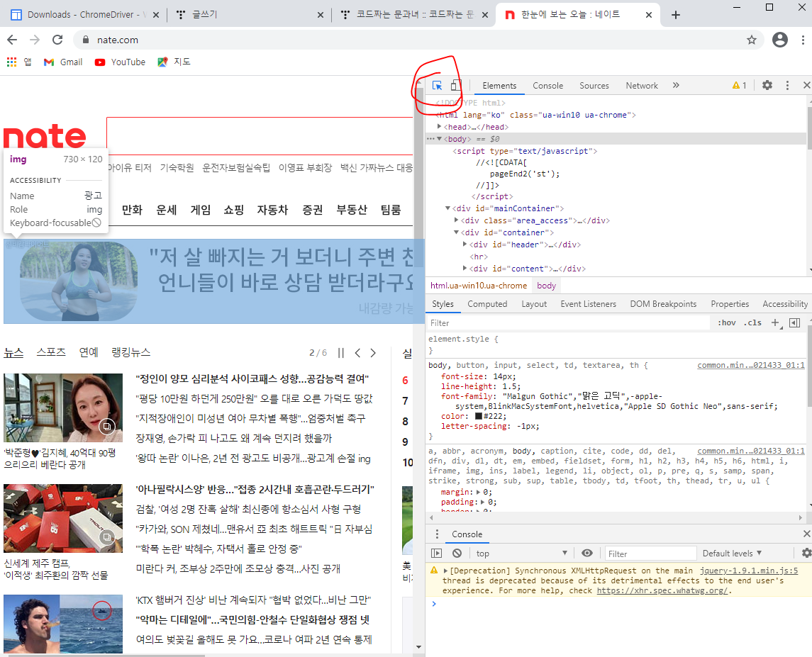
Task: Open the xhr.spec.whatwg.org link
Action: click(662, 590)
